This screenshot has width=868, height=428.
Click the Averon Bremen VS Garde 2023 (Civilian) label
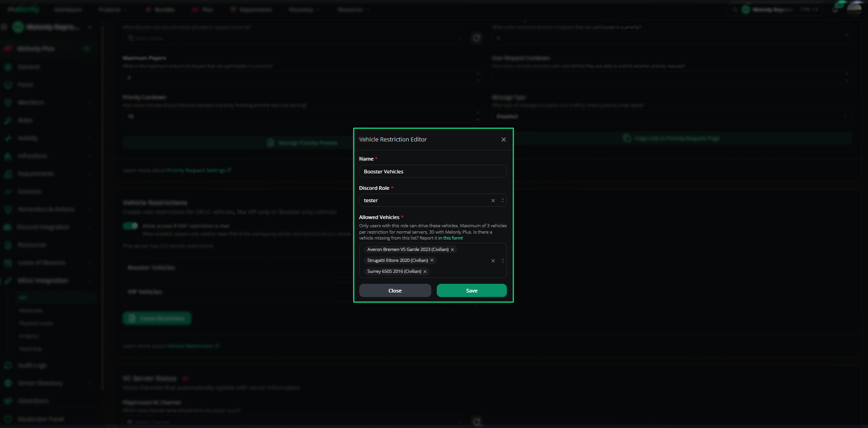click(408, 250)
